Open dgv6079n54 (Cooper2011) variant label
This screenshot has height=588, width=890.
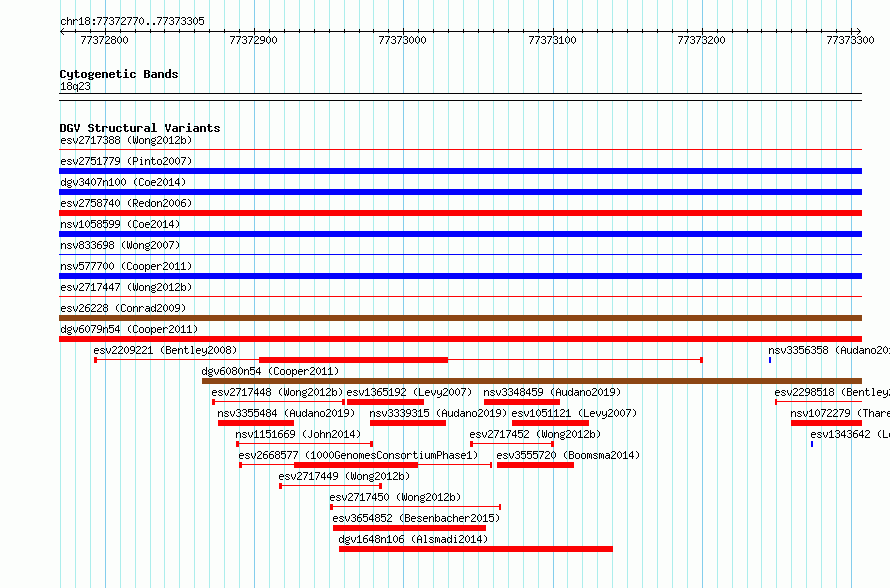tap(129, 329)
